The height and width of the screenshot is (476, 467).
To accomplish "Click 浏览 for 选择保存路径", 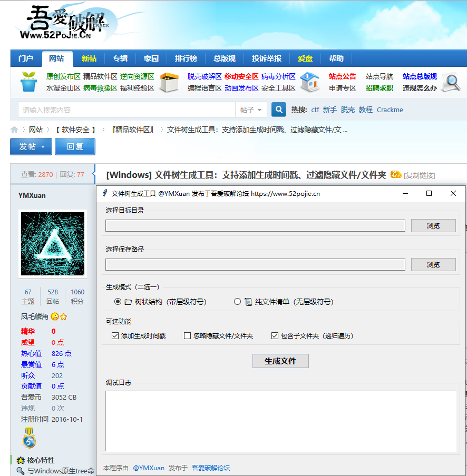I will [x=433, y=264].
